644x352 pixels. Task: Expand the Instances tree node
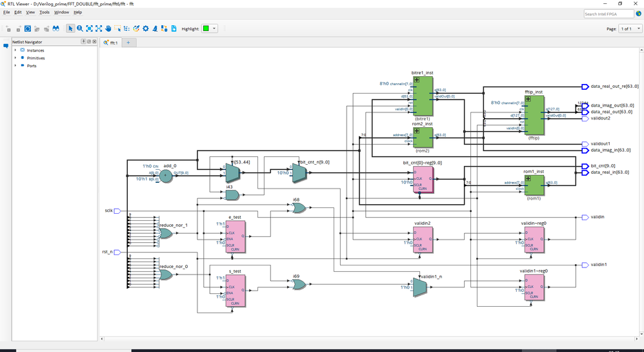click(x=15, y=50)
